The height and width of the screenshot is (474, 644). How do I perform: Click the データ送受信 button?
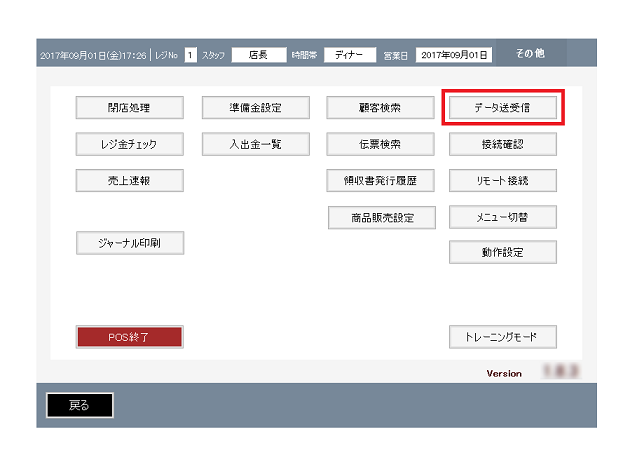coord(503,108)
